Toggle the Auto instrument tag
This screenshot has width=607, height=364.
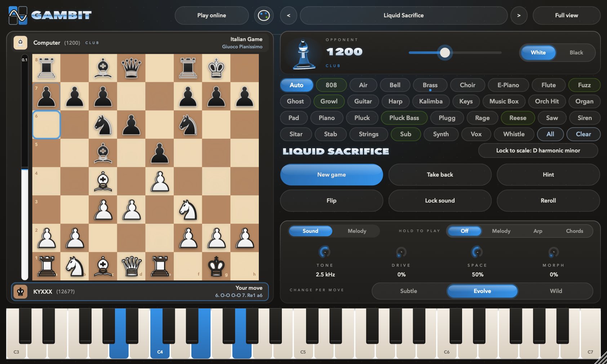click(296, 85)
